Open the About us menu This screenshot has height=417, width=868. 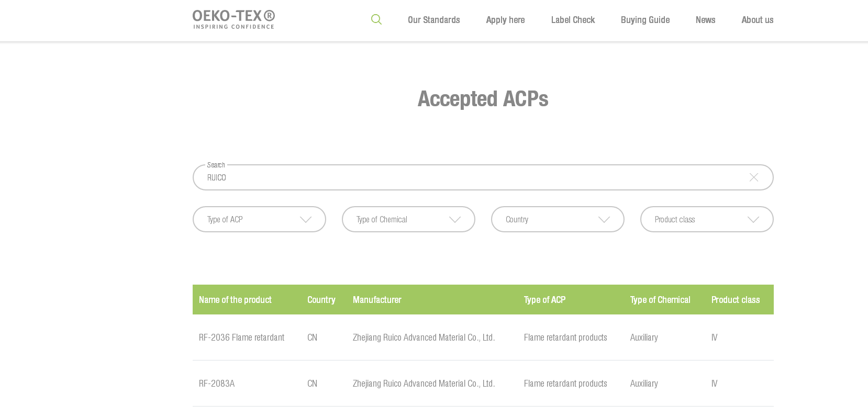click(x=757, y=20)
